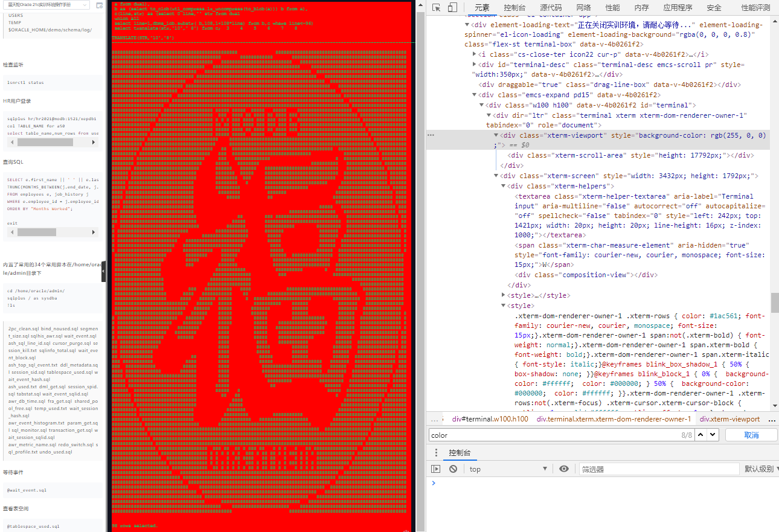Click the Elements panel vertical scrollbar thumb
This screenshot has width=779, height=532.
click(x=774, y=303)
